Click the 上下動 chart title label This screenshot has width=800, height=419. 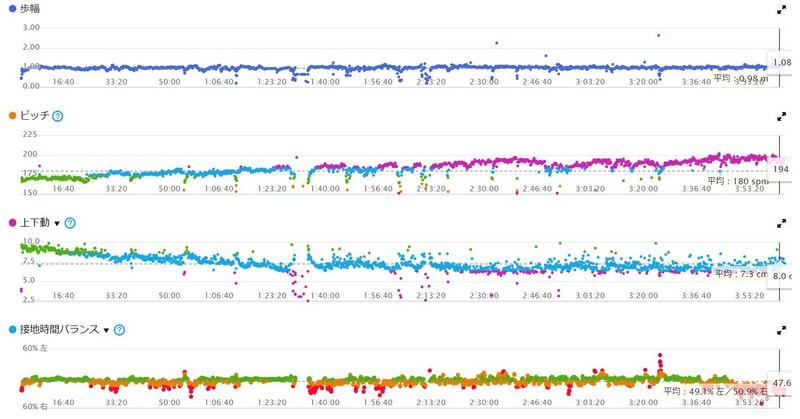(x=32, y=222)
